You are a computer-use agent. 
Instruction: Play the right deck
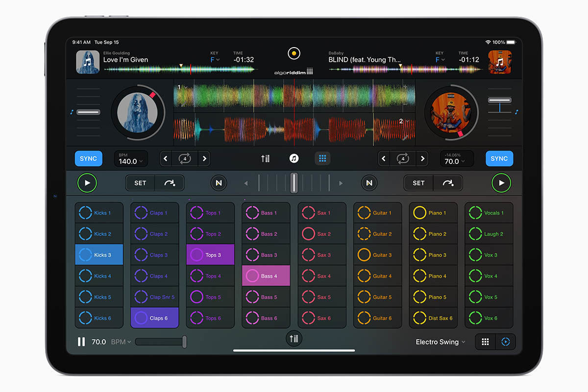[501, 183]
